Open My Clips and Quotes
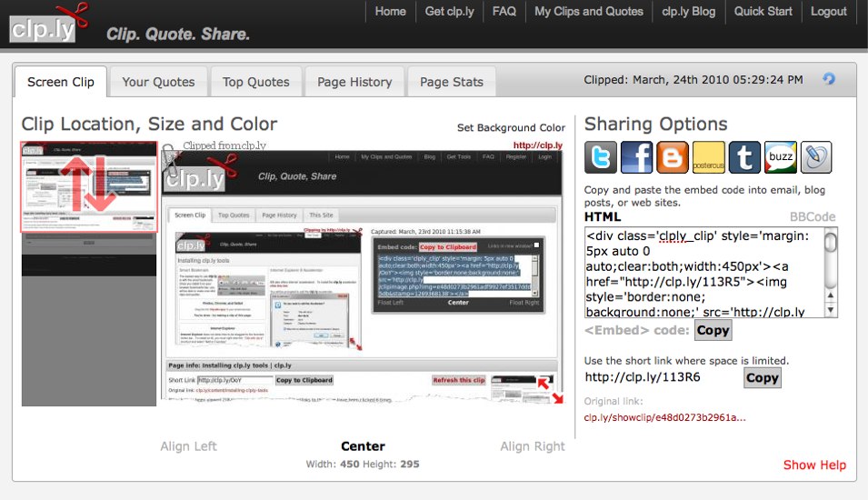 click(x=588, y=12)
